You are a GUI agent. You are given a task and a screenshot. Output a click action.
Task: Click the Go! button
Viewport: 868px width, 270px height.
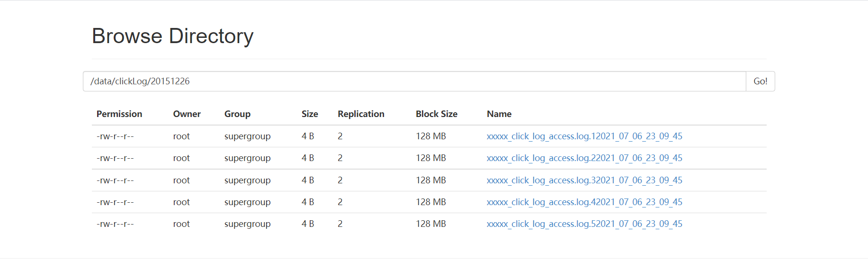pyautogui.click(x=760, y=81)
